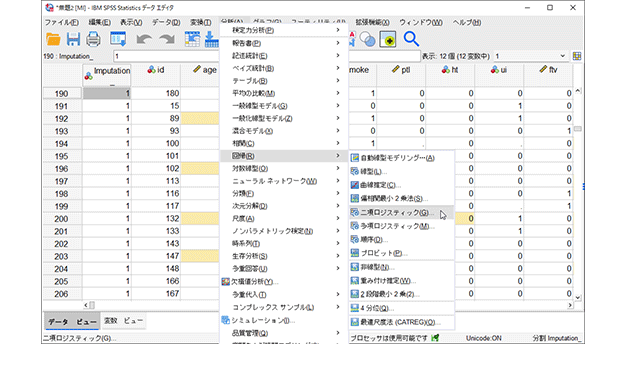Click the 偏相関最小2乗法(S) icon
The width and height of the screenshot is (630, 380).
[354, 198]
